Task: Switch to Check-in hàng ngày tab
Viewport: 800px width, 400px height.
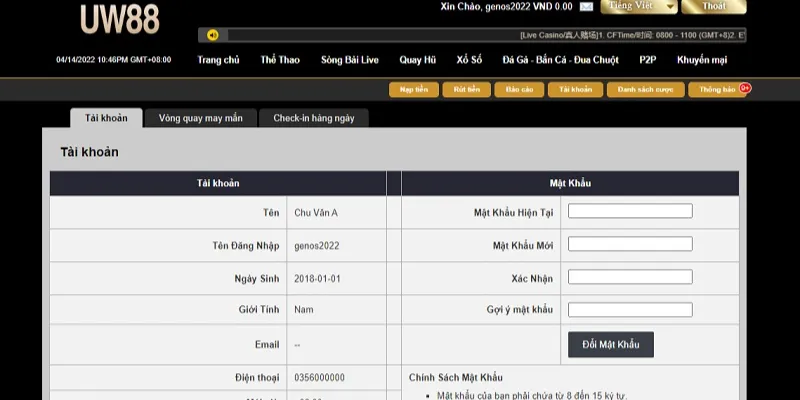Action: pyautogui.click(x=313, y=118)
